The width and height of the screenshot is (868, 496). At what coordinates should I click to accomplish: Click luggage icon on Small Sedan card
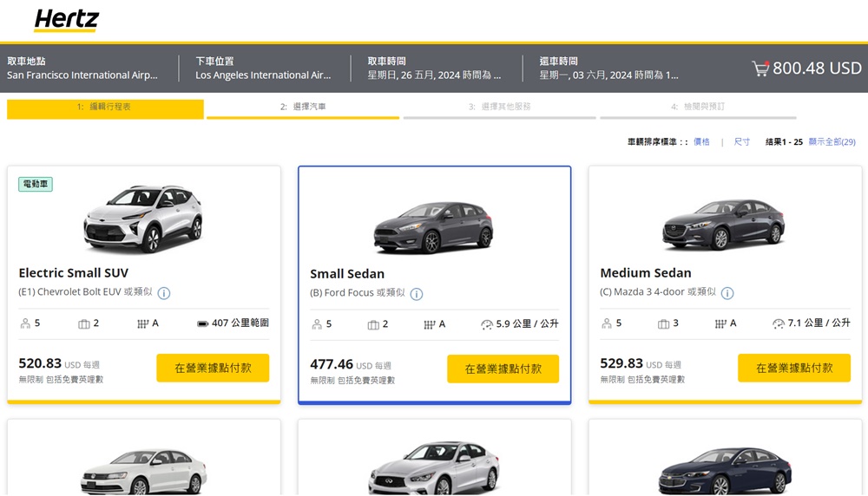tap(373, 325)
